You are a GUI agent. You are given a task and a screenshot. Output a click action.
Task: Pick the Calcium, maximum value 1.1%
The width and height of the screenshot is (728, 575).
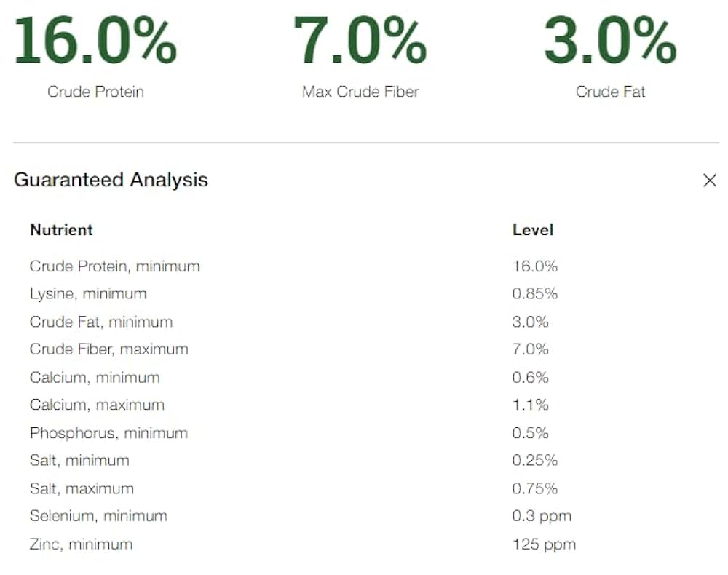531,405
